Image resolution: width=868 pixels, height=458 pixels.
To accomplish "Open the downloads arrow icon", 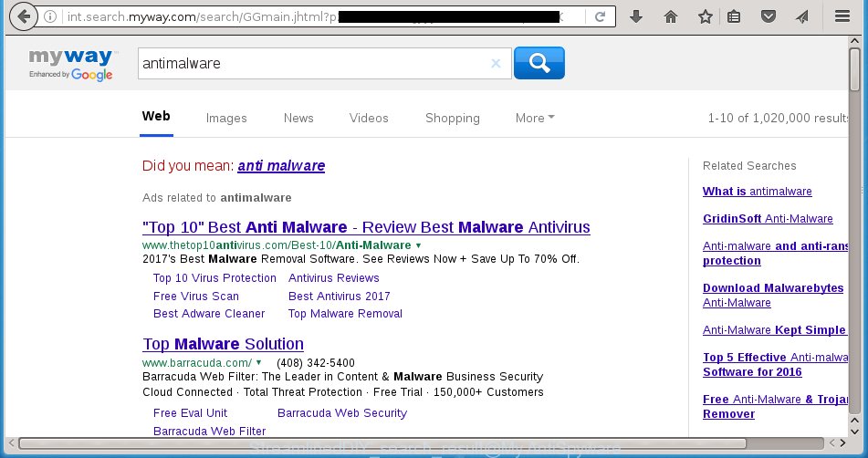I will click(x=636, y=16).
